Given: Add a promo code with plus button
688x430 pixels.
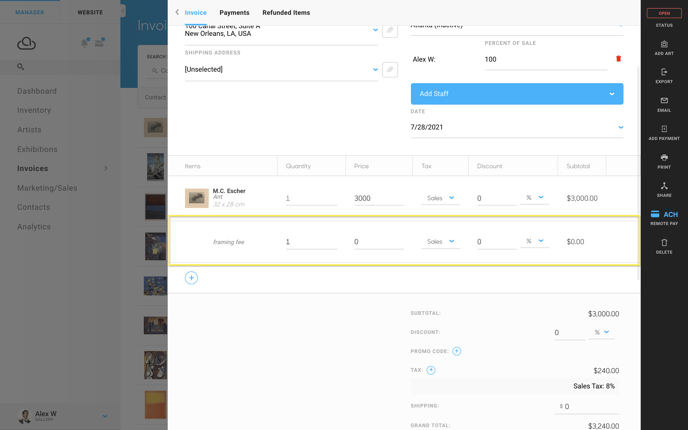Looking at the screenshot, I should (456, 351).
